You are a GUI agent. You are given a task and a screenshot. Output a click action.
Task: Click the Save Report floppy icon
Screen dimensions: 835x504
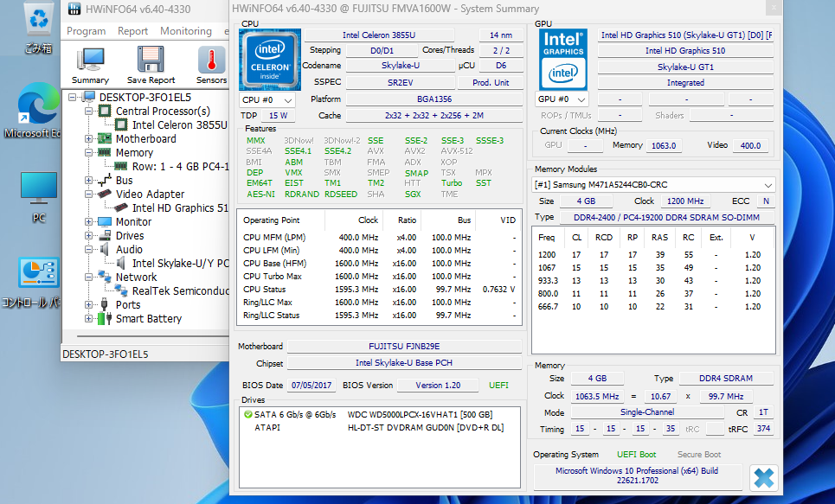151,61
